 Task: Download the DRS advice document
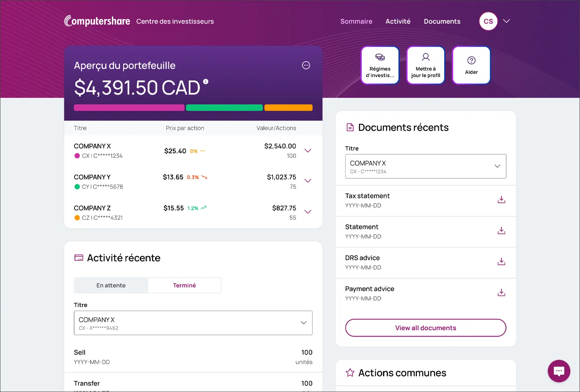tap(501, 261)
